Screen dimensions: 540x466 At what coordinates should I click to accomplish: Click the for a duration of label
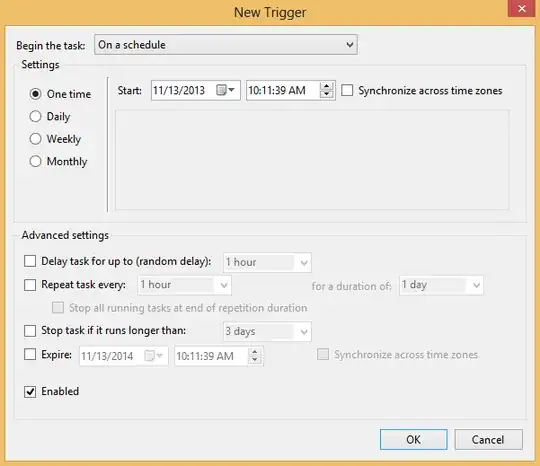pyautogui.click(x=352, y=286)
